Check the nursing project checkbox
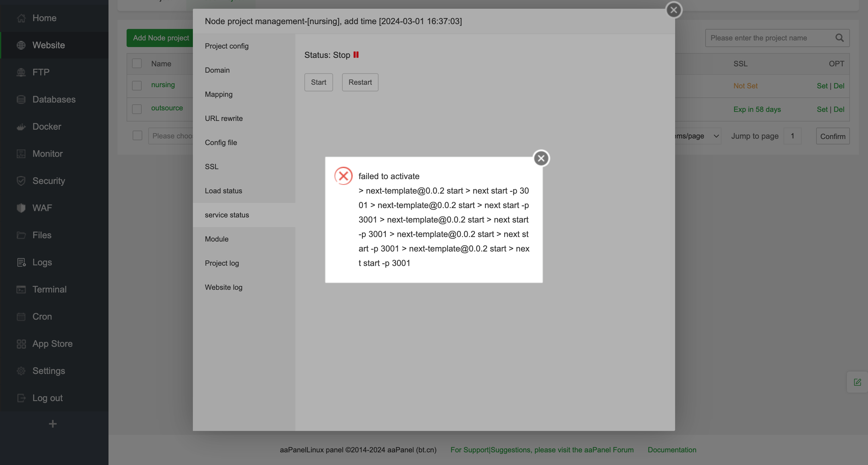Viewport: 868px width, 465px height. pyautogui.click(x=137, y=85)
